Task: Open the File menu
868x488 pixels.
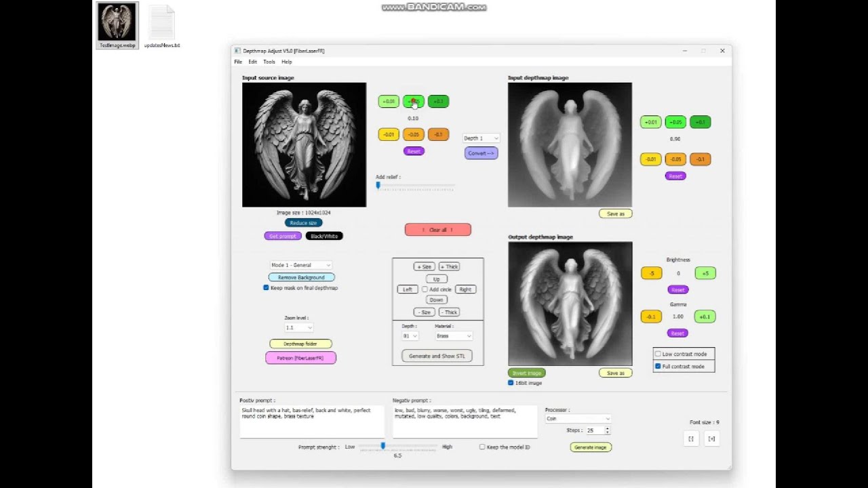Action: pos(238,62)
